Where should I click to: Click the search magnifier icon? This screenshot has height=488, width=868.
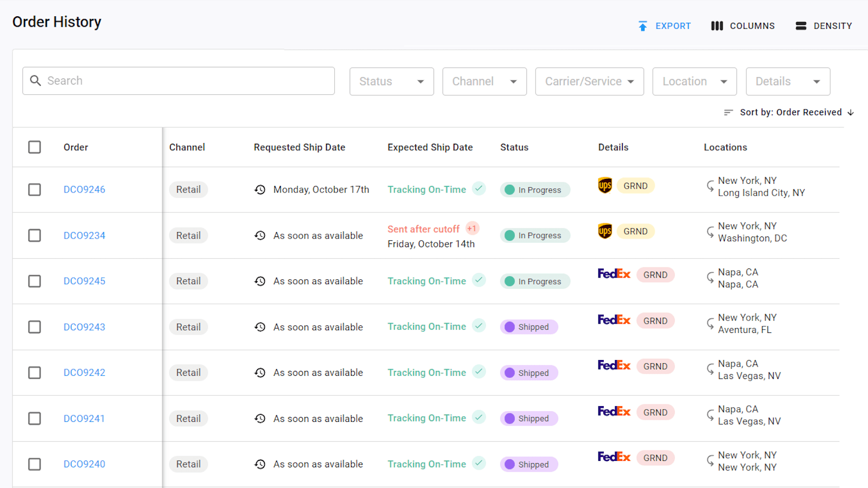tap(35, 81)
